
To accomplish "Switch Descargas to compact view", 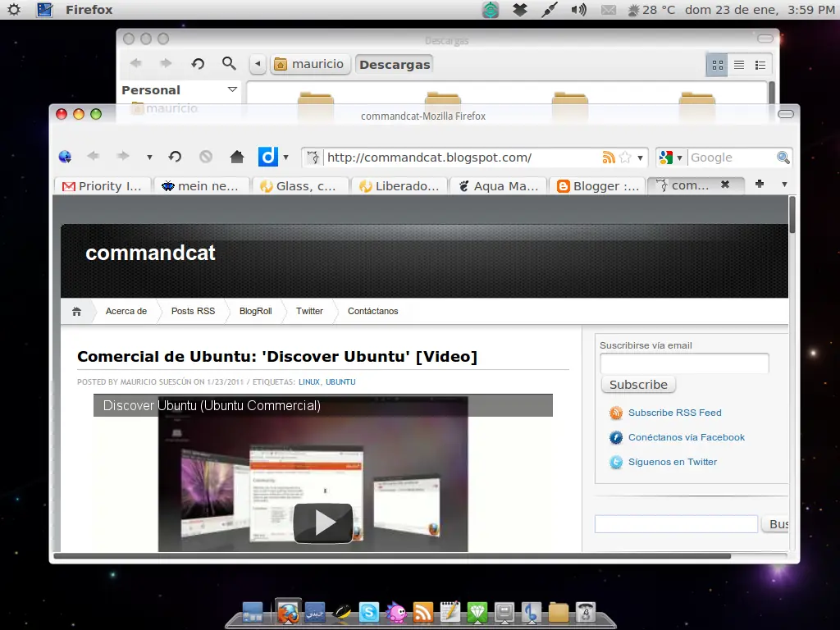I will click(x=760, y=65).
